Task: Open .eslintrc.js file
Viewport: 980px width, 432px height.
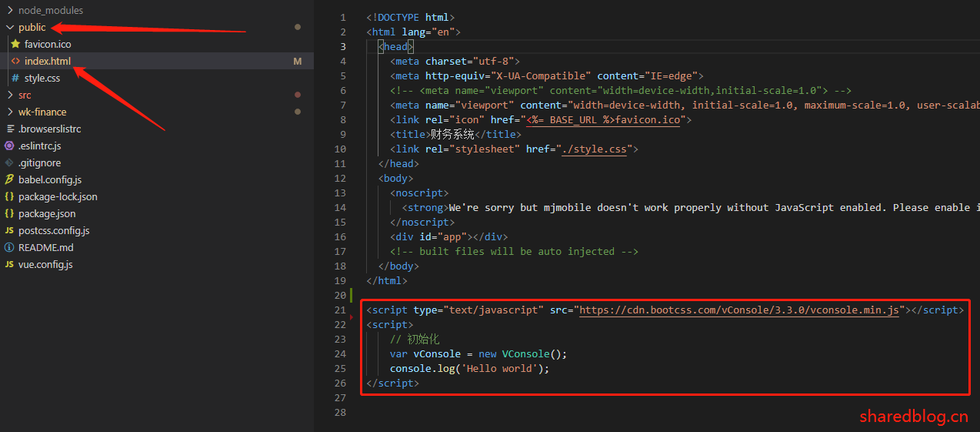Action: (x=40, y=146)
